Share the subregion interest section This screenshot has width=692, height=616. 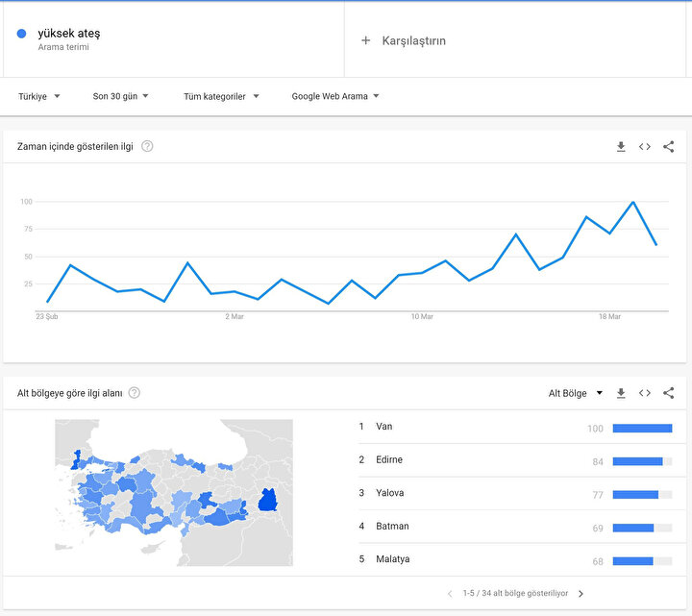click(x=669, y=393)
